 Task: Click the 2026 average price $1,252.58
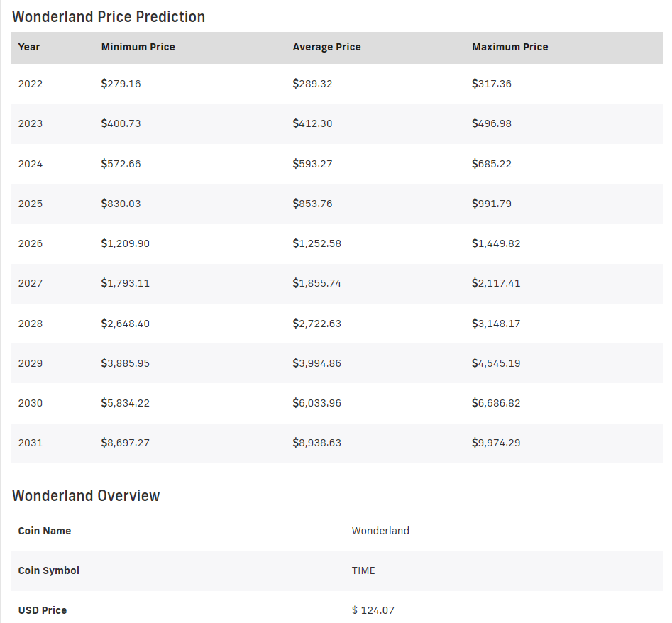[x=316, y=243]
